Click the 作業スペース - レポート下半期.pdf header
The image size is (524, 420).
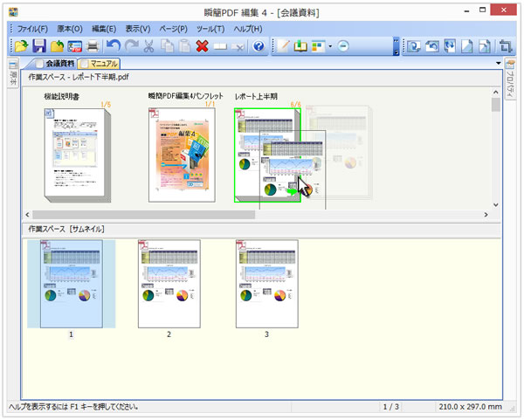click(79, 77)
